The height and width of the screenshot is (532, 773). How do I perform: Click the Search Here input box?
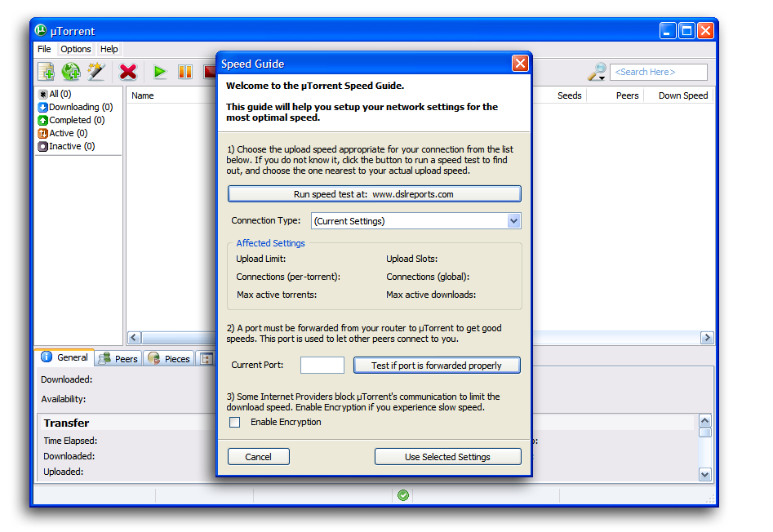coord(659,72)
